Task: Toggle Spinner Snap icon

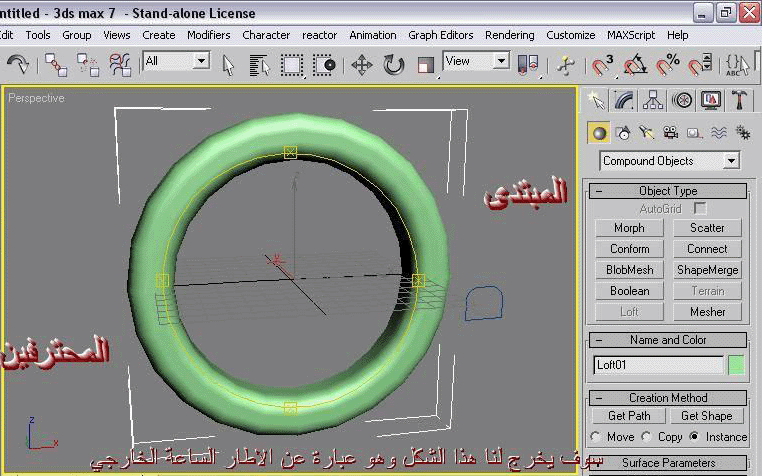Action: pyautogui.click(x=700, y=65)
